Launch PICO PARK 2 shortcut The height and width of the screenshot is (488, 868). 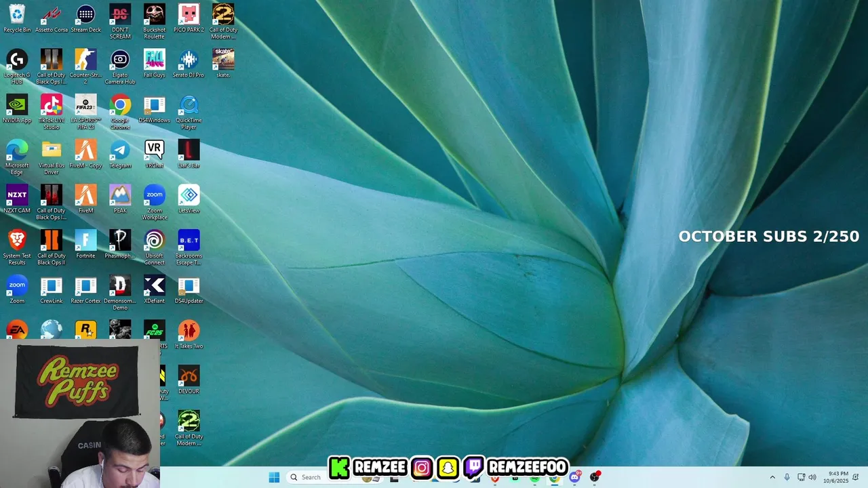coord(189,18)
